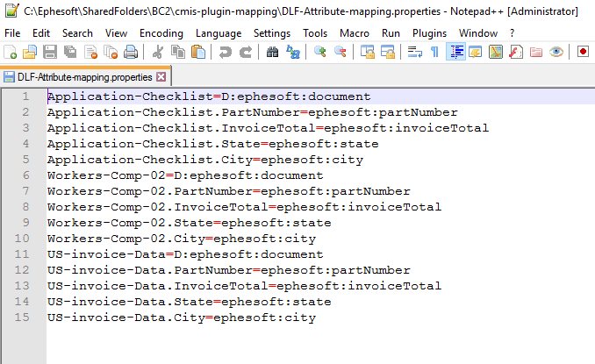Toggle synchronized horizontal scrolling icon
Screen dimensions: 595x364
pos(388,52)
